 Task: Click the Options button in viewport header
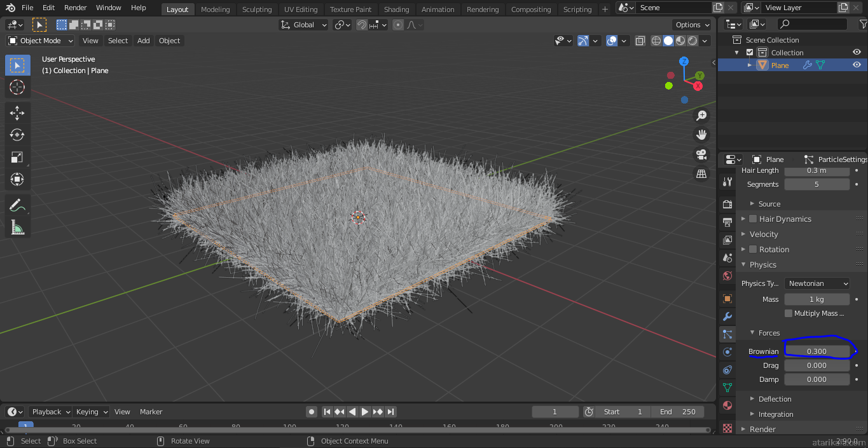(692, 25)
